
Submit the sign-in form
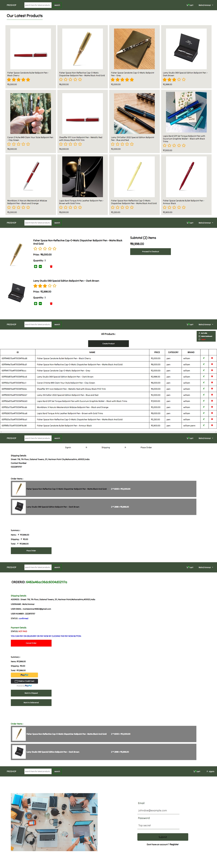coord(163,837)
